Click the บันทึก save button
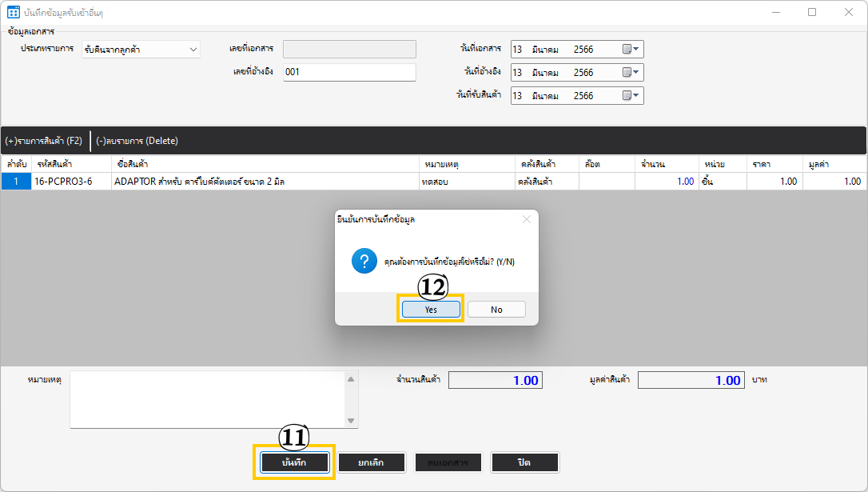 coord(294,462)
